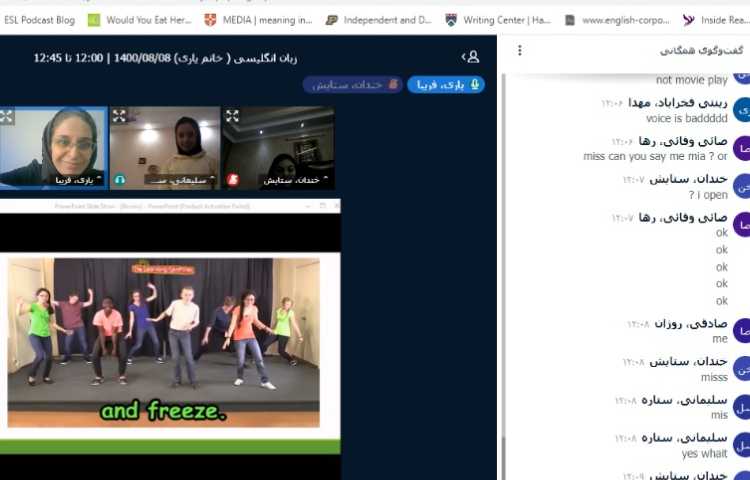750x480 pixels.
Task: Open the chat panel three-dots options menu
Action: coord(519,50)
